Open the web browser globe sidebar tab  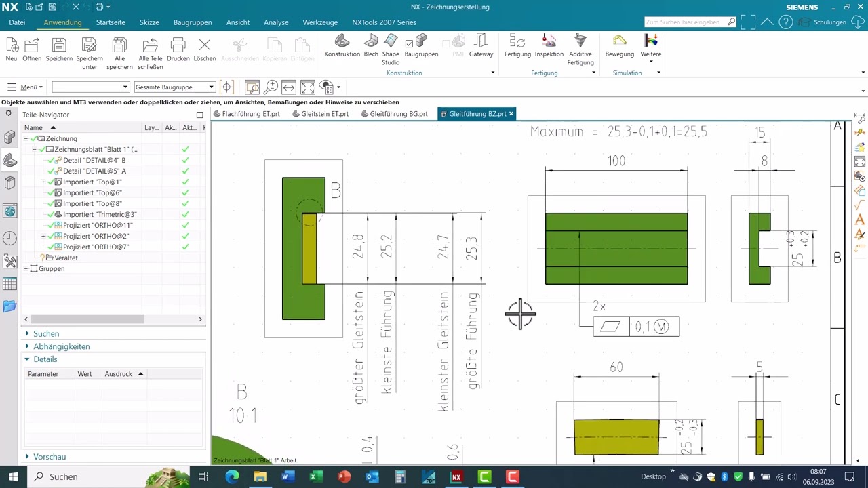(x=9, y=211)
